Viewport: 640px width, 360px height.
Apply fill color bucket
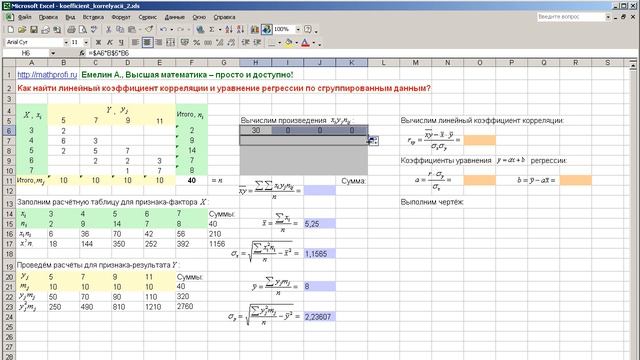coord(289,42)
